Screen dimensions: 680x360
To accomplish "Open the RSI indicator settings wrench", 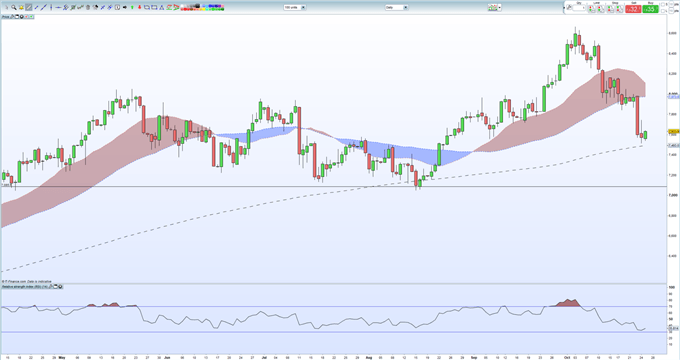I will coord(51,287).
